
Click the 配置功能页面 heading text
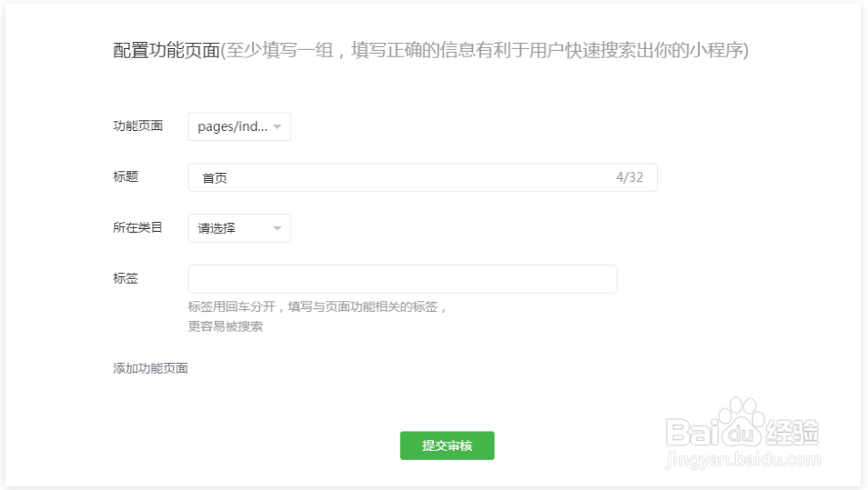click(167, 50)
